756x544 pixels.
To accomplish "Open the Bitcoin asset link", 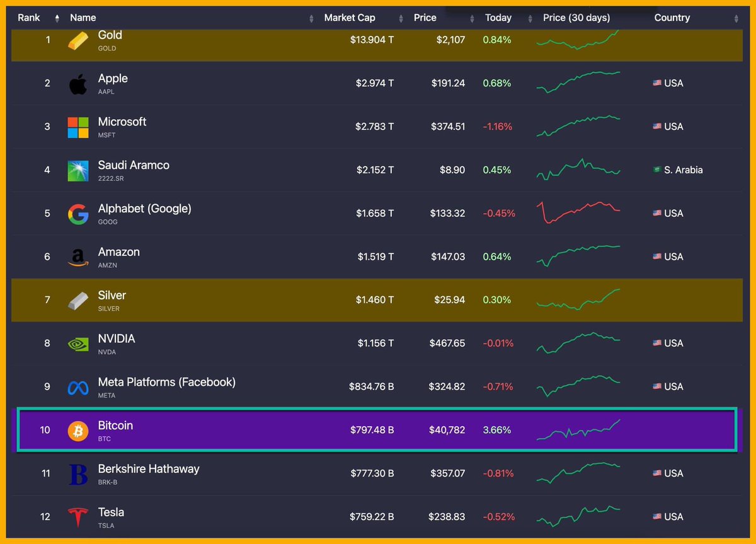I will tap(115, 425).
